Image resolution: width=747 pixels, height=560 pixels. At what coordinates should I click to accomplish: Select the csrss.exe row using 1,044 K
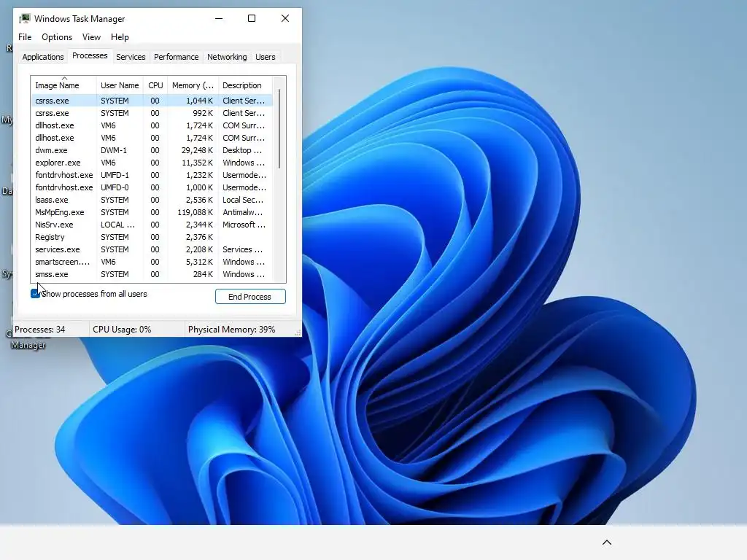click(x=152, y=101)
